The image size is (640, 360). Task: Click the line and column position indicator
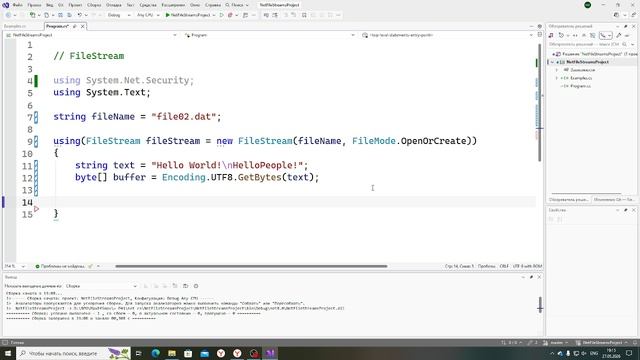point(459,266)
